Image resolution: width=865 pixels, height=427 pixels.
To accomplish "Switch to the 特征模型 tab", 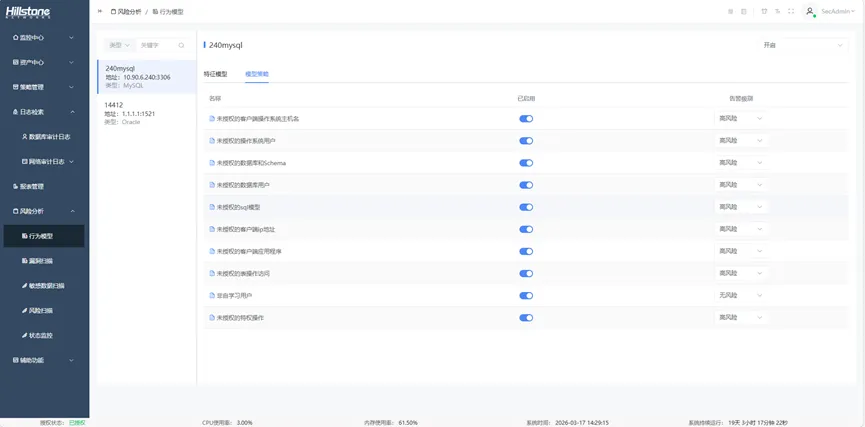I will [x=215, y=74].
